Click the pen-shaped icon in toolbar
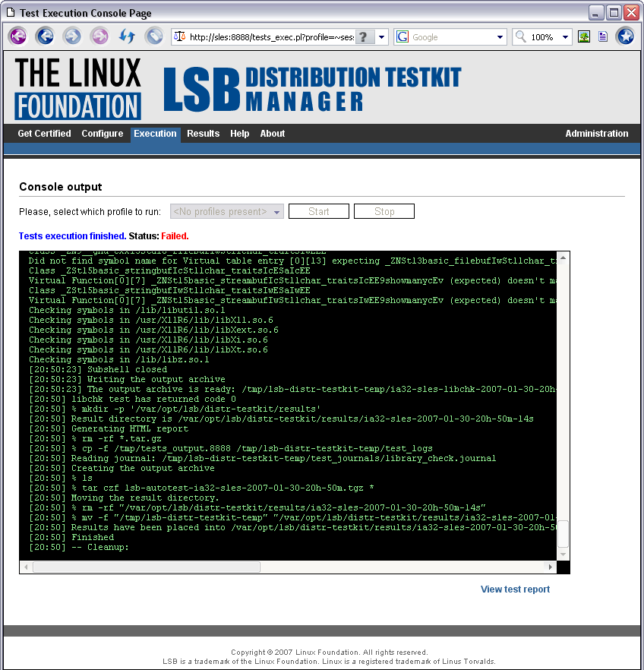The image size is (644, 670). pos(153,36)
